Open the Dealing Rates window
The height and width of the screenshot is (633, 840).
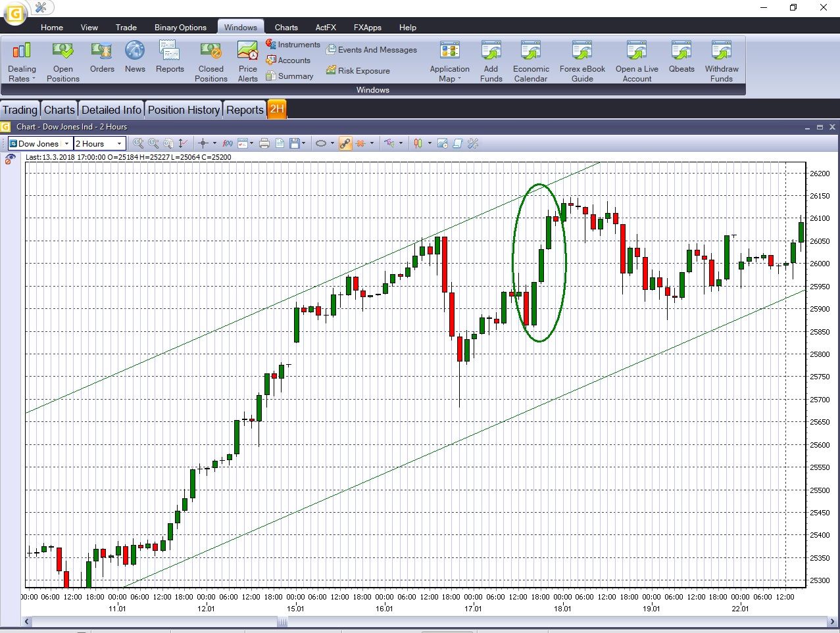(x=22, y=61)
